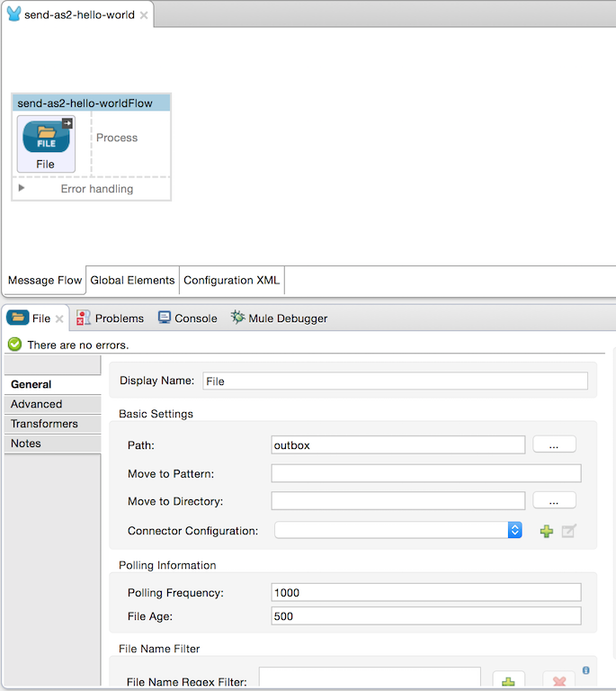Select the File connector icon in the flow
Screen dimensions: 616x691
click(45, 138)
